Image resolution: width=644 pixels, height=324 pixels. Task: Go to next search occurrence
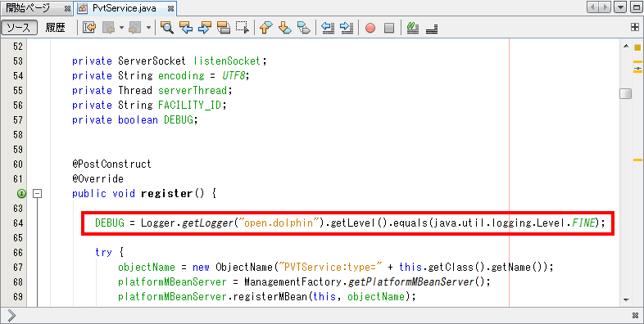tap(204, 28)
